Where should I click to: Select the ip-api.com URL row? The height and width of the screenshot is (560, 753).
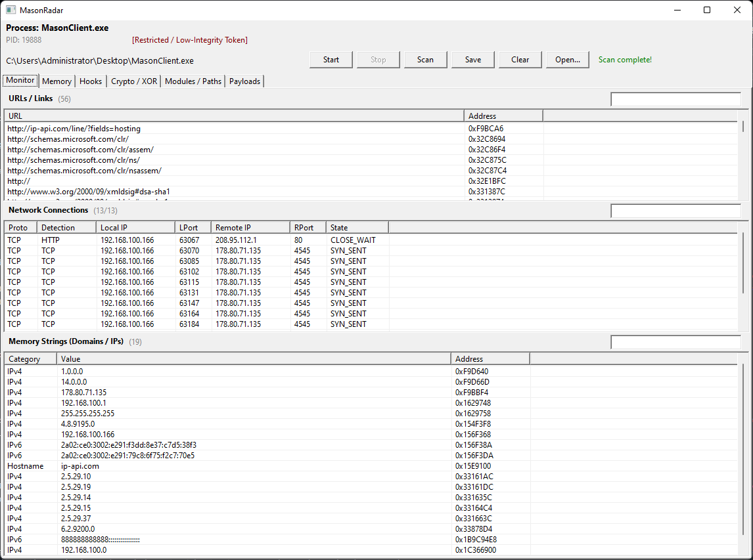(x=74, y=129)
